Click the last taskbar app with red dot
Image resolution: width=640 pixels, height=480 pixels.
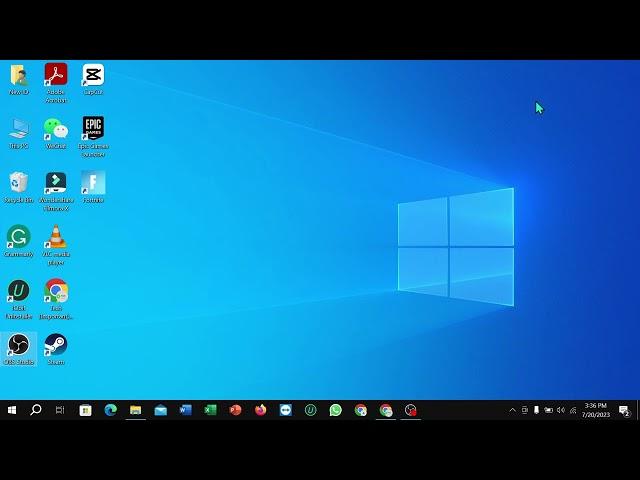tap(411, 410)
